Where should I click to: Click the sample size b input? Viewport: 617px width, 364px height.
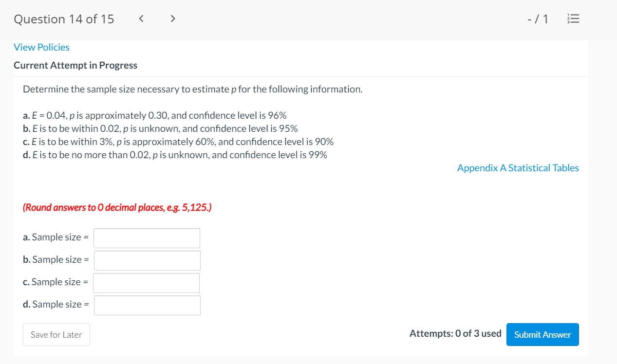coord(147,260)
